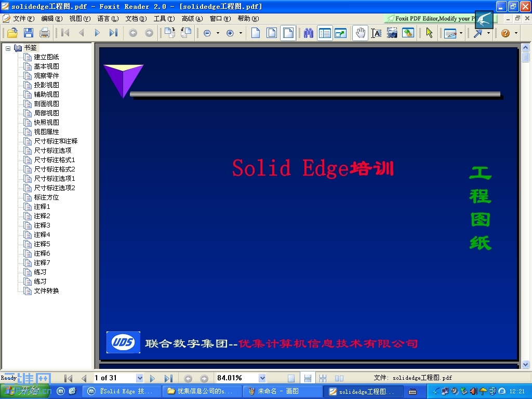Jump to last page in top toolbar
Screen dimensions: 532x399
113,33
